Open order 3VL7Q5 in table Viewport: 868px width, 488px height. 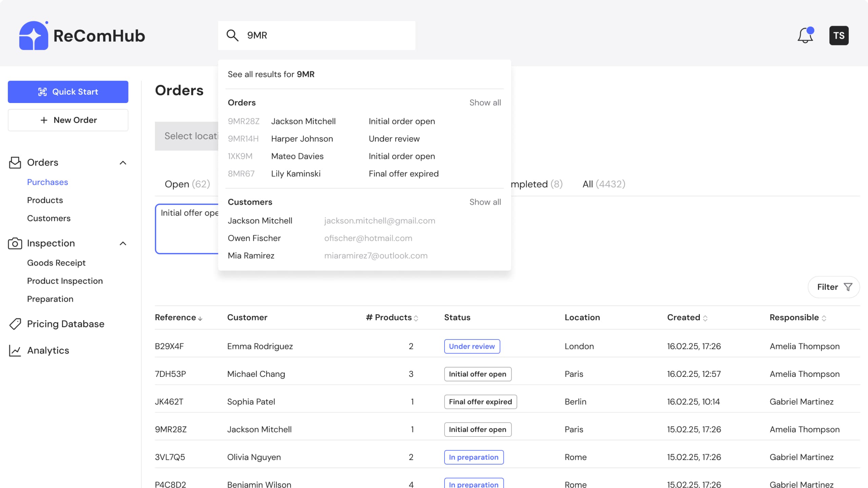tap(170, 457)
